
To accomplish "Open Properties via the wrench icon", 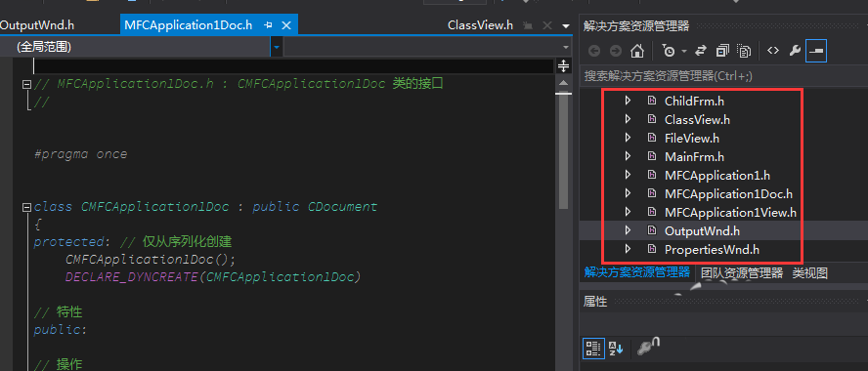I will point(795,51).
